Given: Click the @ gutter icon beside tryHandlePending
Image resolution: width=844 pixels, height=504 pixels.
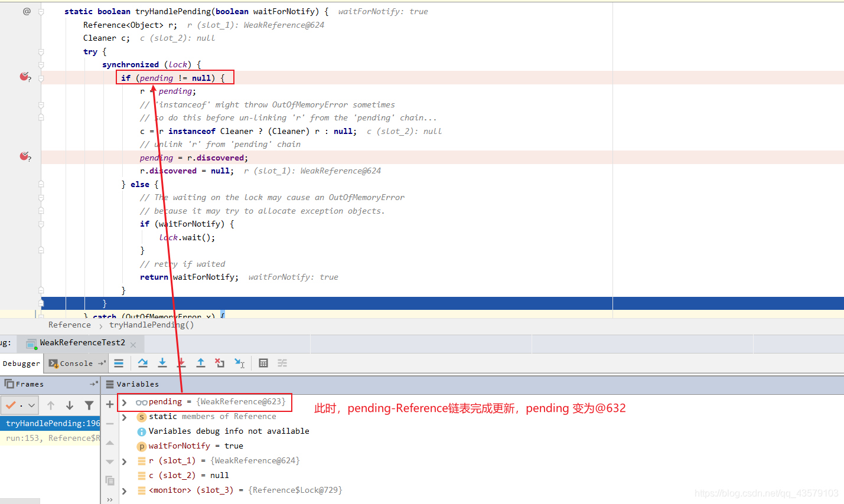Looking at the screenshot, I should pos(27,11).
